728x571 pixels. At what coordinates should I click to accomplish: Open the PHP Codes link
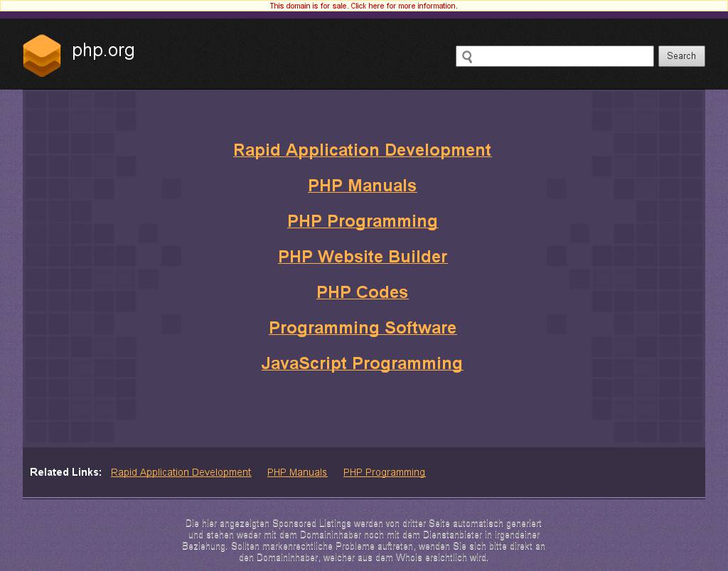tap(362, 292)
